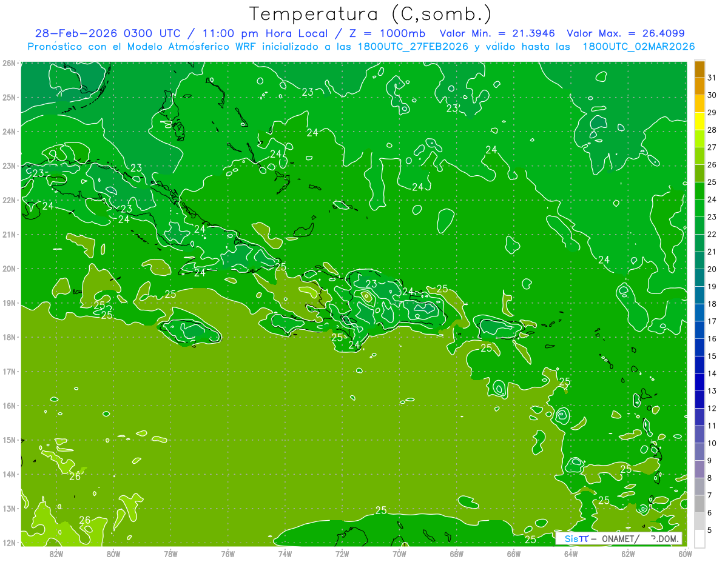Click the orange legend swatch between 30 and 31
The height and width of the screenshot is (562, 728).
[699, 85]
